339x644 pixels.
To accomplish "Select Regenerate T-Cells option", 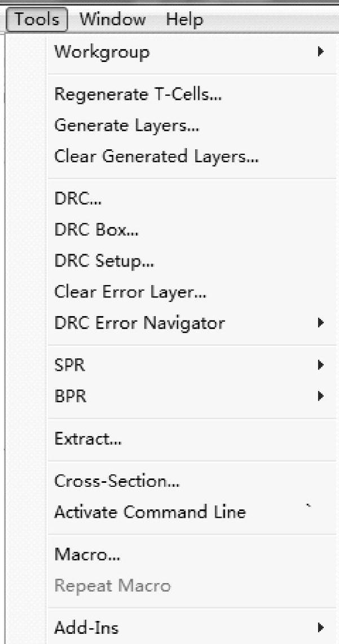I will [x=138, y=94].
